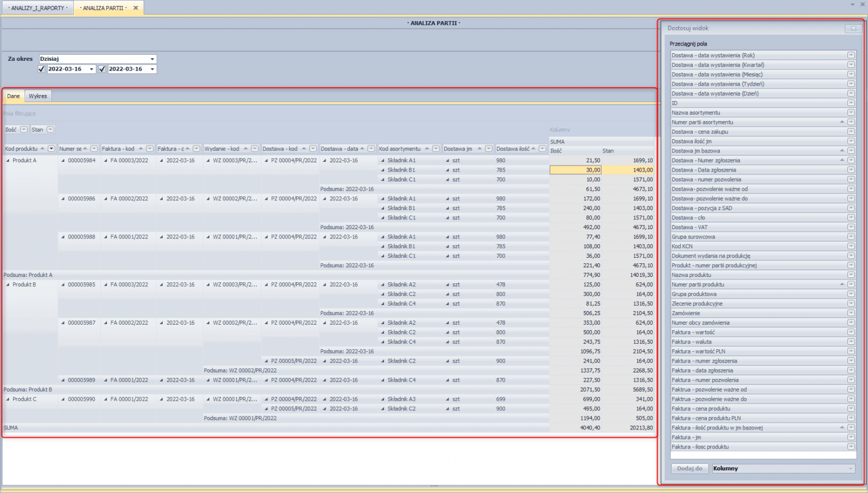Select Dostawa jm bazowa field

click(763, 151)
